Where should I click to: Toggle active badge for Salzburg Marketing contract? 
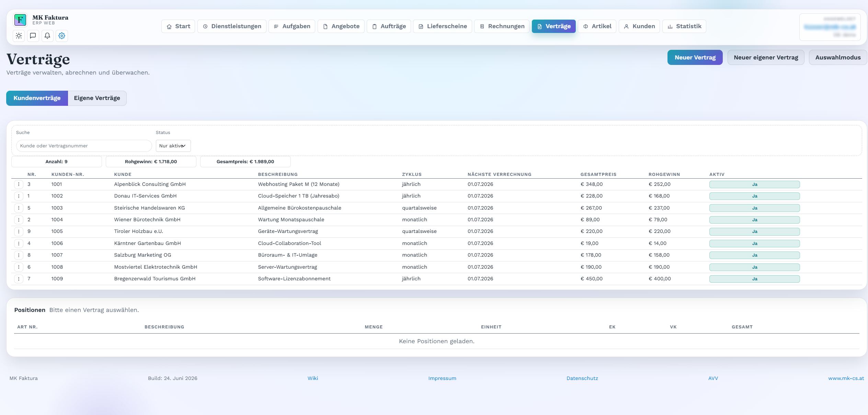pos(754,255)
